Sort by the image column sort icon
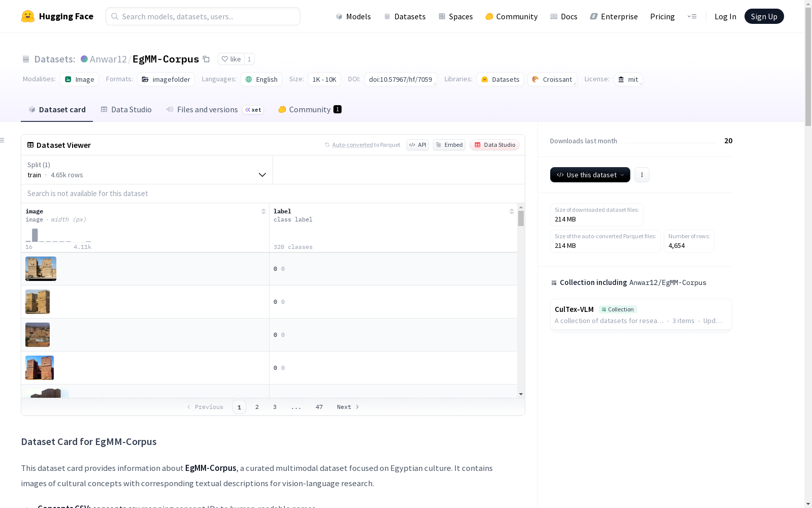This screenshot has width=812, height=508. tap(263, 211)
